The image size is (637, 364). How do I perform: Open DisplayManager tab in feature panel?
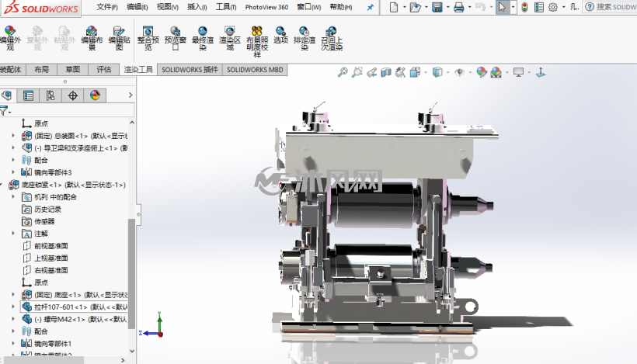point(95,95)
